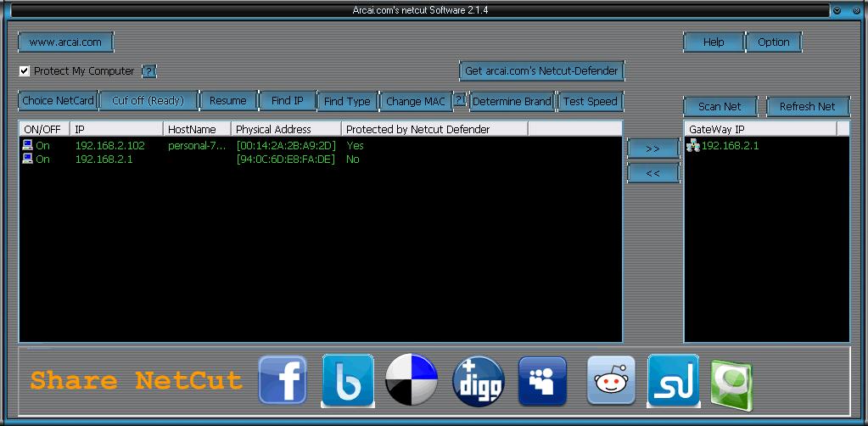
Task: Click the Resume button
Action: (228, 101)
